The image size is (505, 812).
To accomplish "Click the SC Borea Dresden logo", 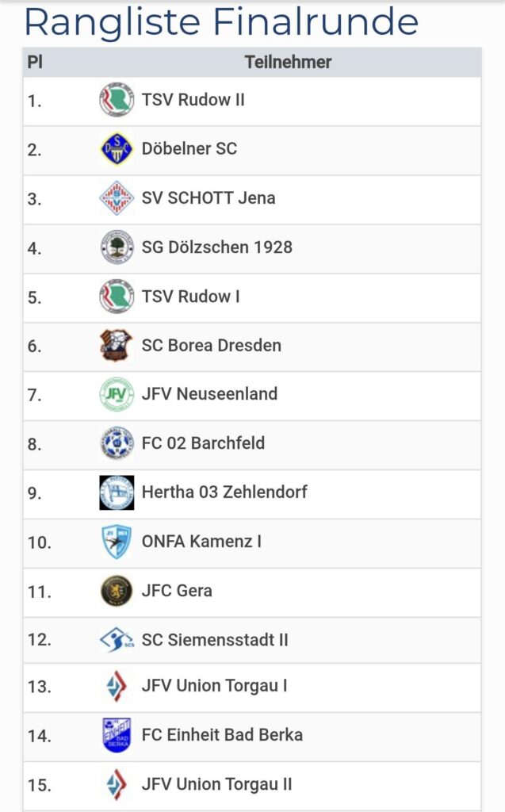I will coord(117,346).
